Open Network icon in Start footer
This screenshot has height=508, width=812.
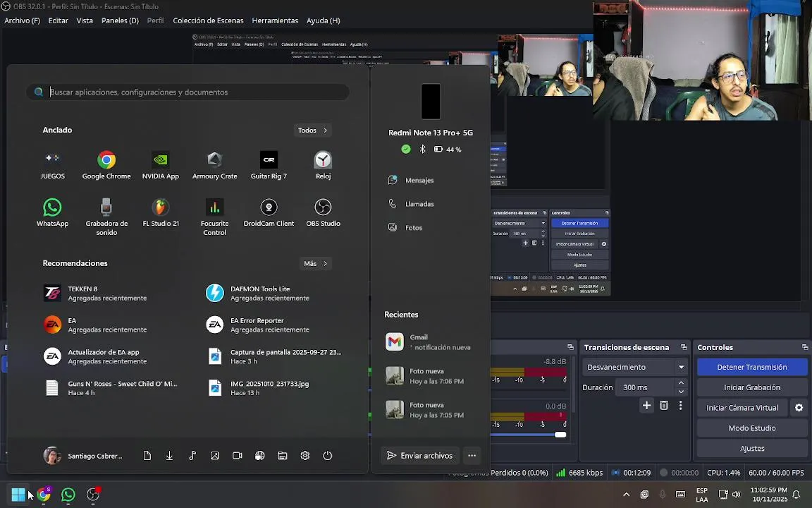(x=260, y=456)
